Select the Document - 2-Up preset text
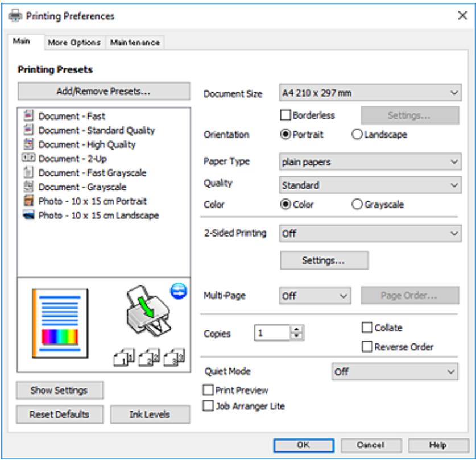The image size is (476, 460). [72, 159]
